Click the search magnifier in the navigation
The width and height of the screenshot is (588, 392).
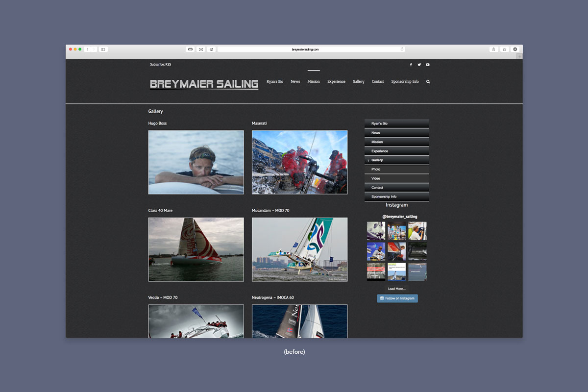pos(428,82)
